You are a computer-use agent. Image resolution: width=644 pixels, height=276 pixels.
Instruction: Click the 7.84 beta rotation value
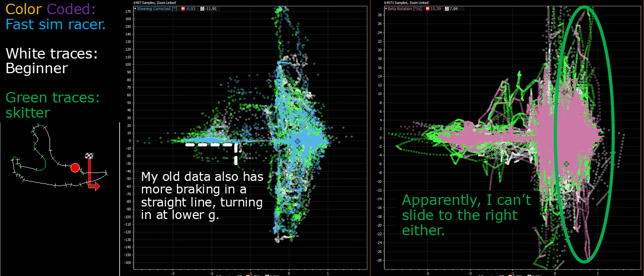pos(454,9)
